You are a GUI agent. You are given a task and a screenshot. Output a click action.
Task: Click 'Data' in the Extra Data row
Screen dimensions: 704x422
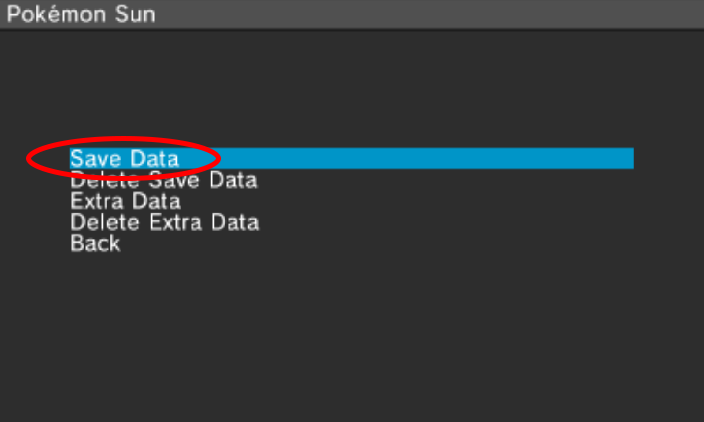(156, 202)
